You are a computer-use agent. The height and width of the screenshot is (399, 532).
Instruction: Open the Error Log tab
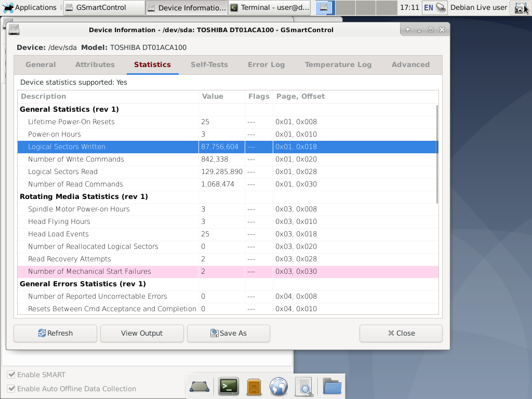pos(267,65)
